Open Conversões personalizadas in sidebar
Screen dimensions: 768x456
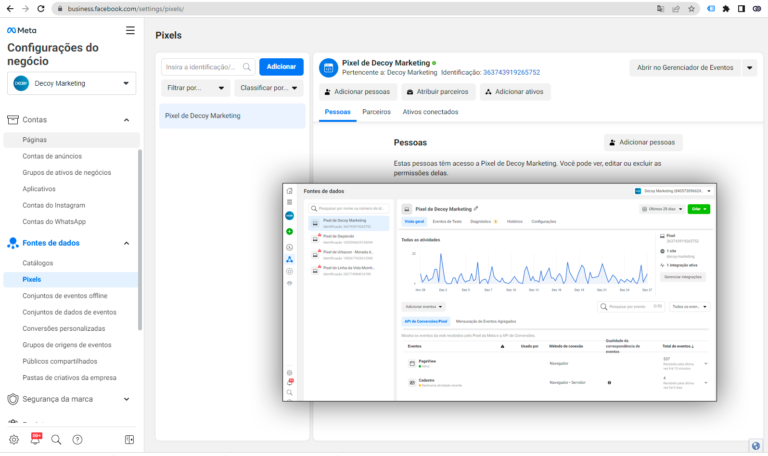coord(64,329)
